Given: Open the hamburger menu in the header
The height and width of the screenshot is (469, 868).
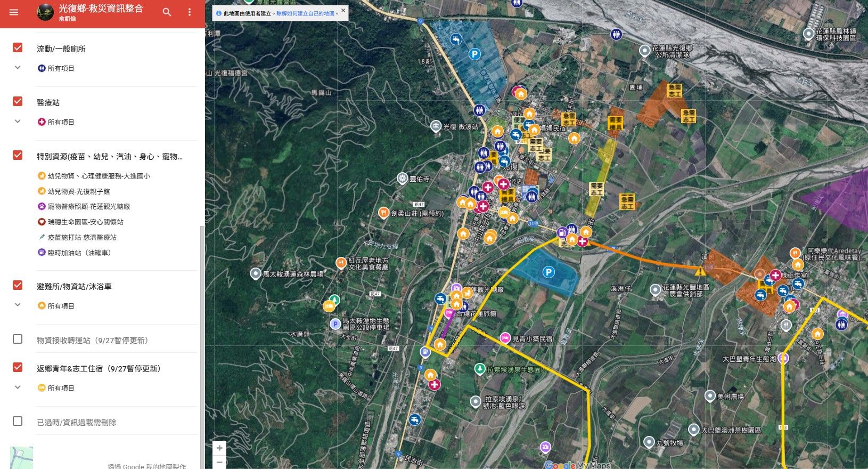Looking at the screenshot, I should click(14, 12).
